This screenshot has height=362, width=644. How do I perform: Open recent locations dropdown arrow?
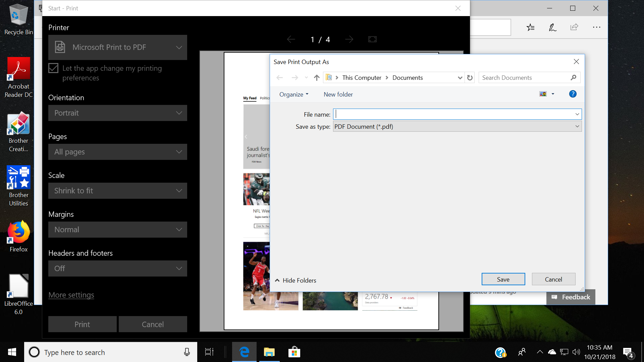click(x=306, y=78)
